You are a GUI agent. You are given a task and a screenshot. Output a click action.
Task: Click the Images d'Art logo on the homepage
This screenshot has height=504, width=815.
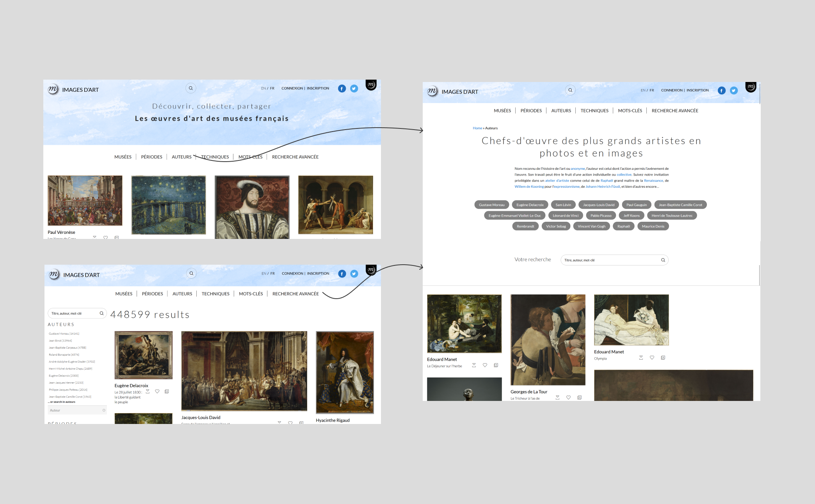pyautogui.click(x=73, y=89)
